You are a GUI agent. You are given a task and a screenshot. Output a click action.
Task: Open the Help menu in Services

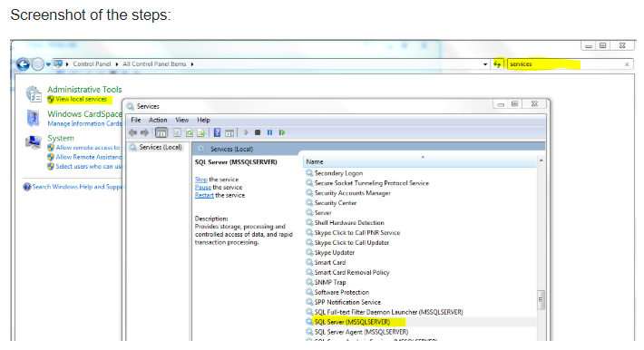pyautogui.click(x=203, y=120)
